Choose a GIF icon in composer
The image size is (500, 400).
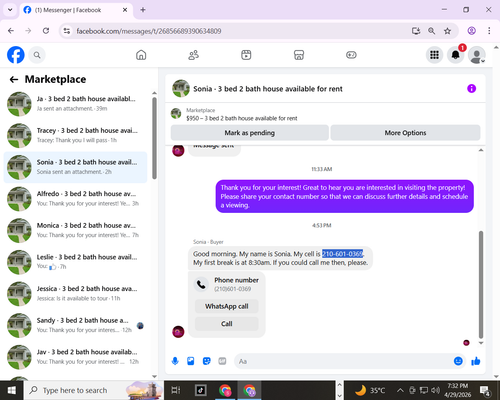pyautogui.click(x=222, y=361)
